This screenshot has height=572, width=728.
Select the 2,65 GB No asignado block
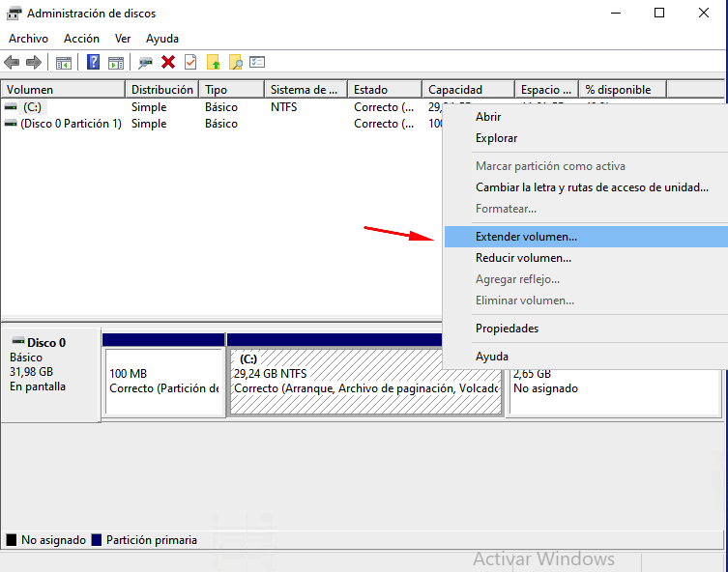click(615, 391)
